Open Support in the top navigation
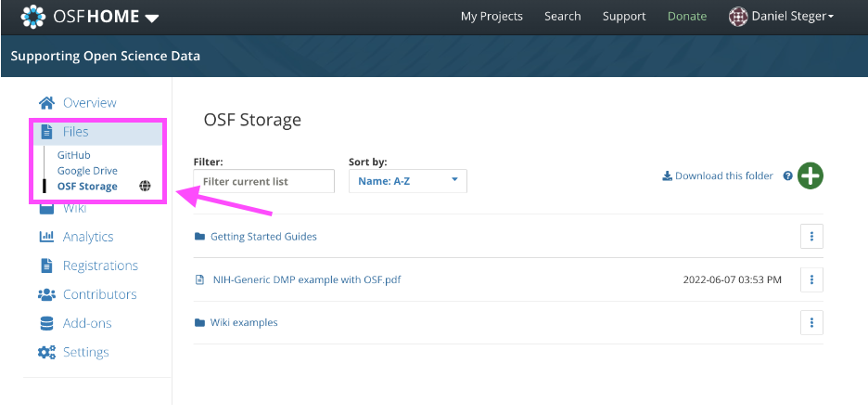 point(624,16)
